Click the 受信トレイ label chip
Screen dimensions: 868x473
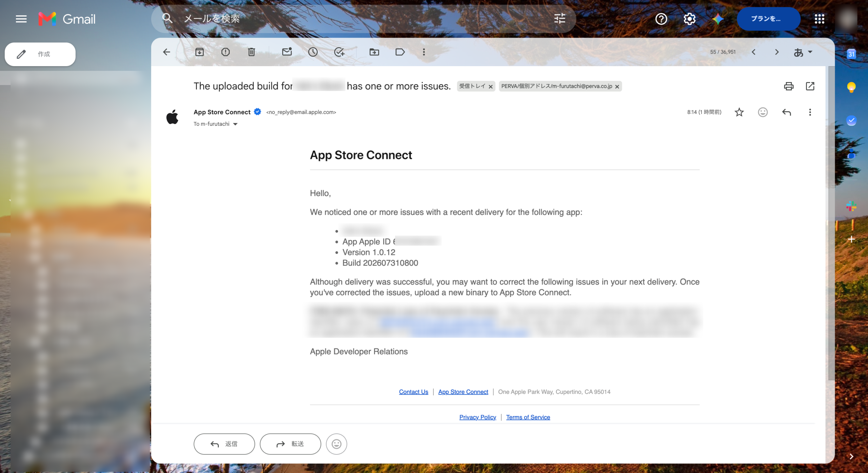pos(472,86)
